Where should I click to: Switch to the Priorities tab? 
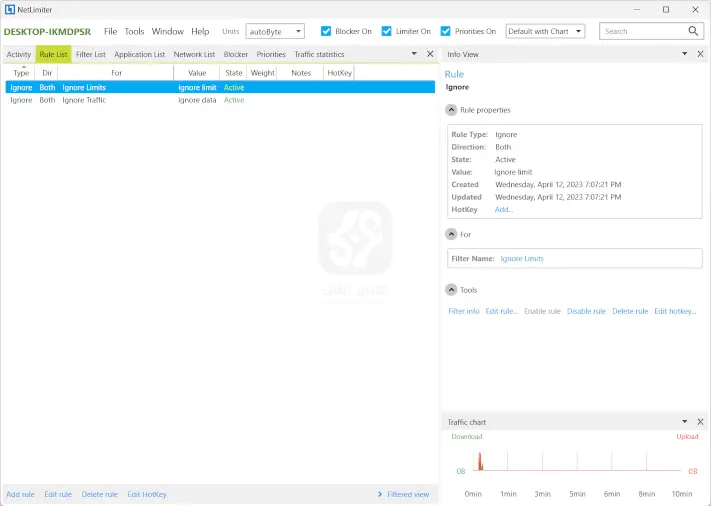(271, 54)
